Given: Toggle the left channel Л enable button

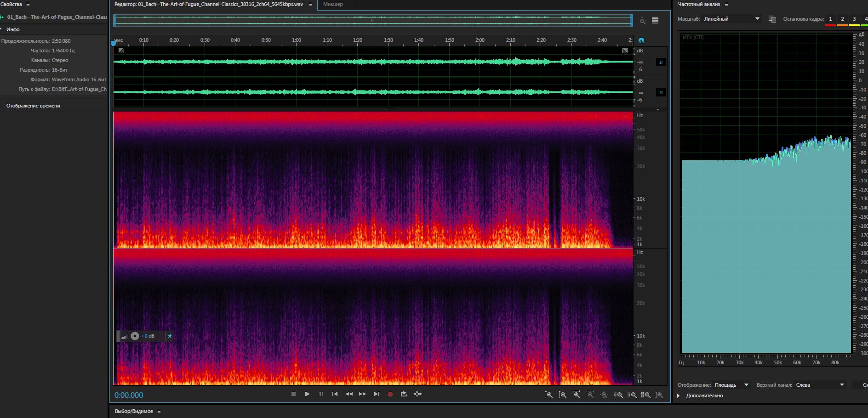Looking at the screenshot, I should coord(661,62).
